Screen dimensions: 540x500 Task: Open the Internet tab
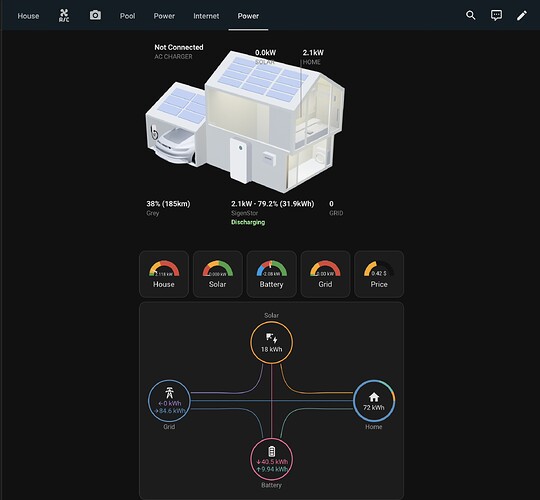206,16
